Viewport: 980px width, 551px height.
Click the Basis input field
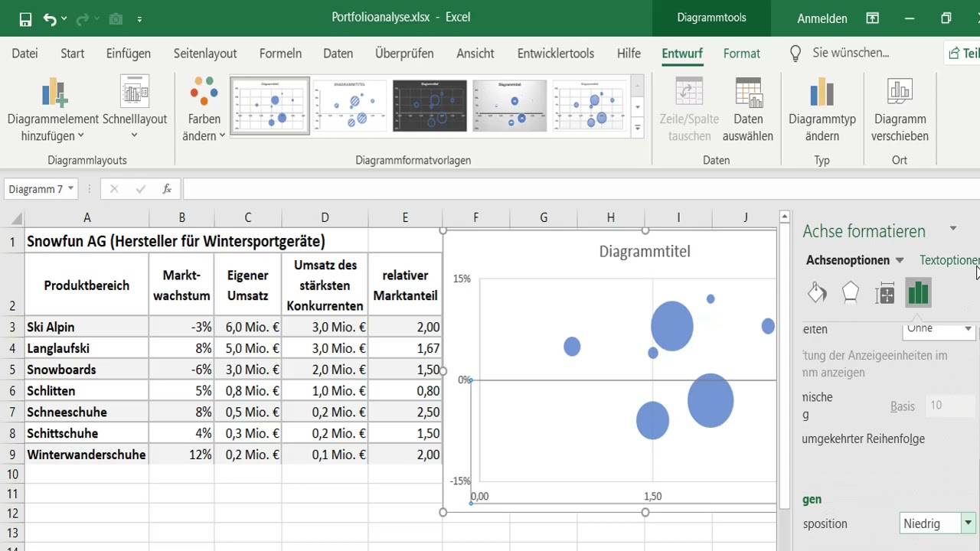point(950,406)
